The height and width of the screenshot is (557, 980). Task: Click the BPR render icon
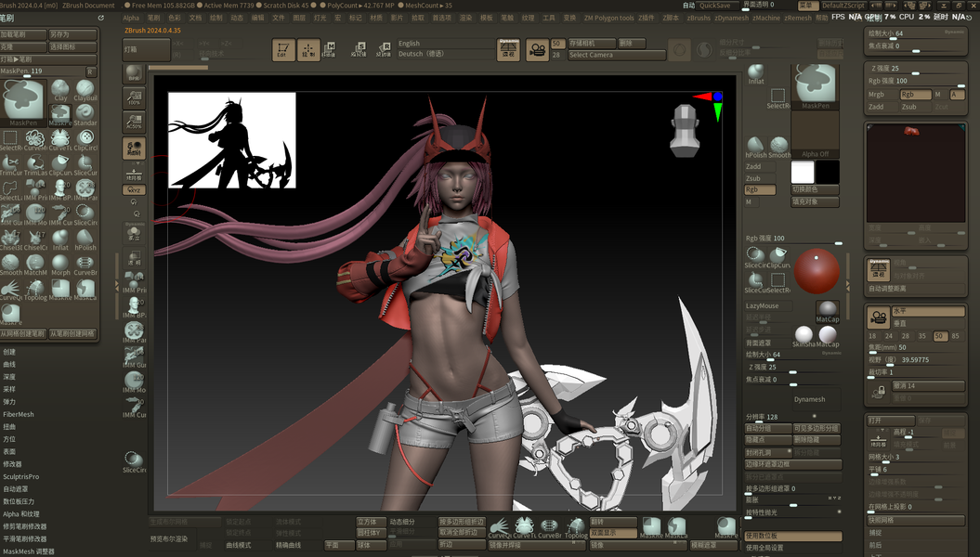(x=134, y=73)
